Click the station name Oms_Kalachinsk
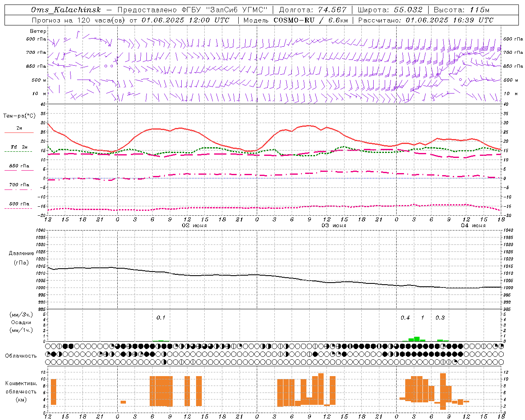 click(66, 10)
